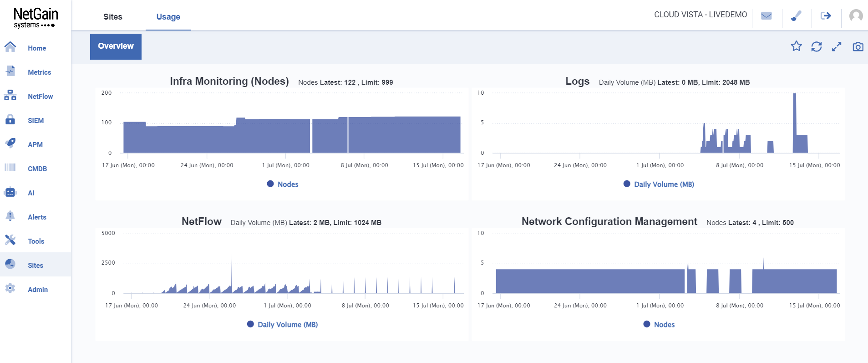Click the logout arrow icon
The width and height of the screenshot is (868, 363).
click(x=826, y=16)
